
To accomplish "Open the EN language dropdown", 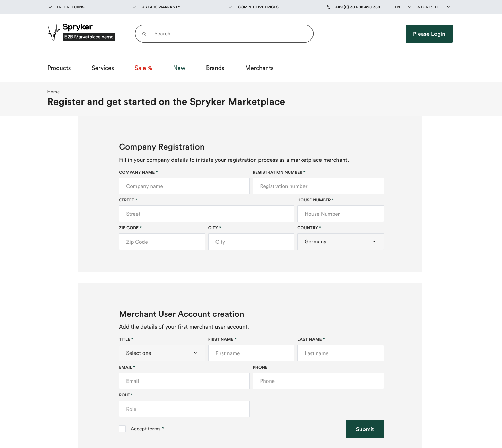I will (x=402, y=7).
